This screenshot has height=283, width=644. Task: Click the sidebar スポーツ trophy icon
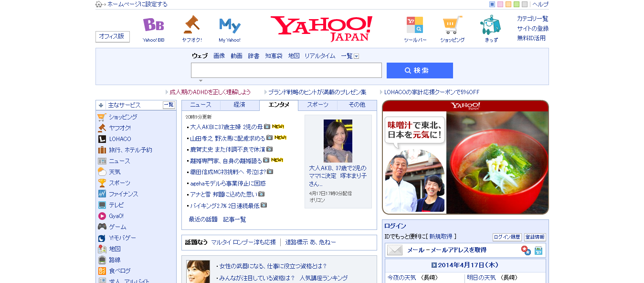click(x=102, y=183)
